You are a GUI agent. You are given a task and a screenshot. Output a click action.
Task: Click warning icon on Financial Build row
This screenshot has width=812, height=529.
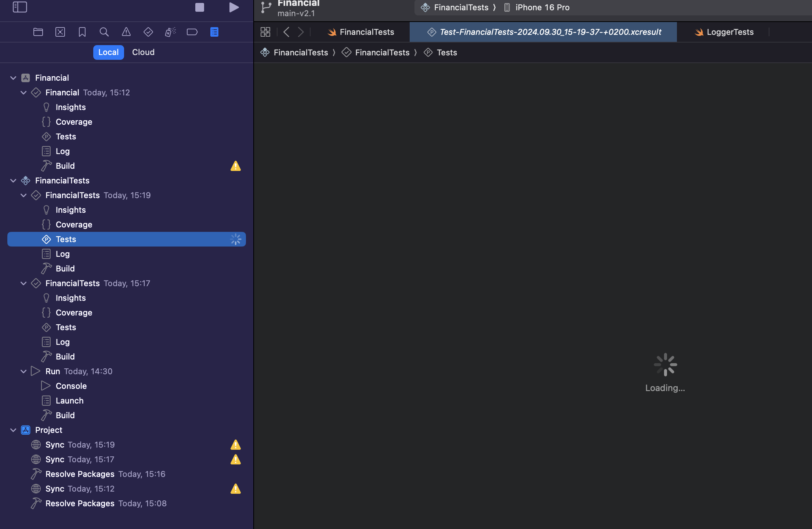coord(236,166)
